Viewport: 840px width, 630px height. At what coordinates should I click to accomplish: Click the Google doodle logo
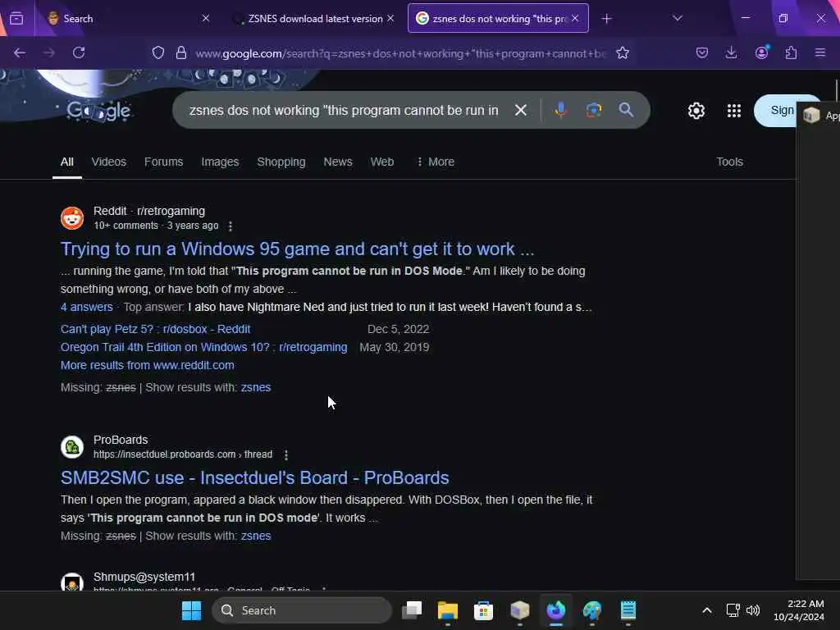tap(98, 111)
